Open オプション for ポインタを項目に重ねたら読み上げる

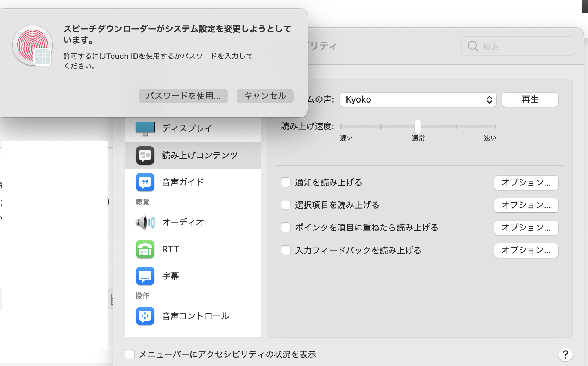(526, 228)
